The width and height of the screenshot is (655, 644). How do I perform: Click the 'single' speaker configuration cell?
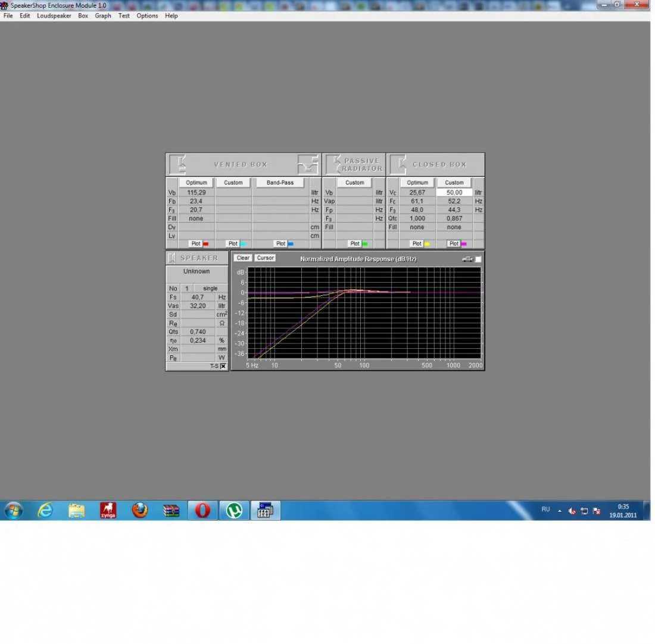click(210, 288)
